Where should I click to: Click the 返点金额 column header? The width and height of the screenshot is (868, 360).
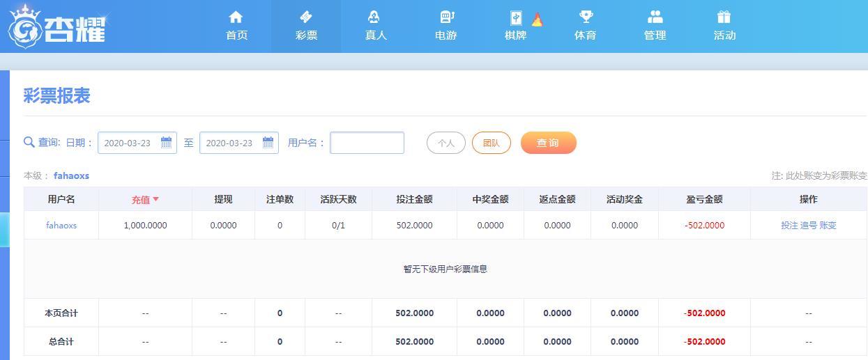point(557,199)
